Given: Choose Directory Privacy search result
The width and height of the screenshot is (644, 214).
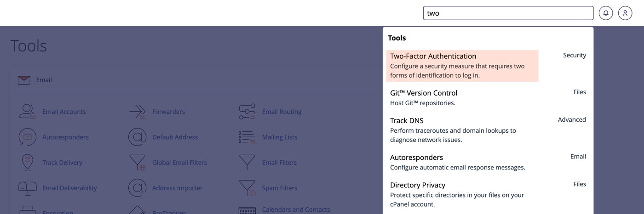Looking at the screenshot, I should pos(488,194).
